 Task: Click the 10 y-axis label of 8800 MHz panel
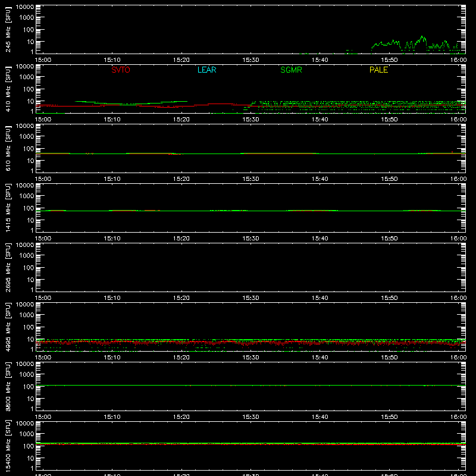click(30, 399)
